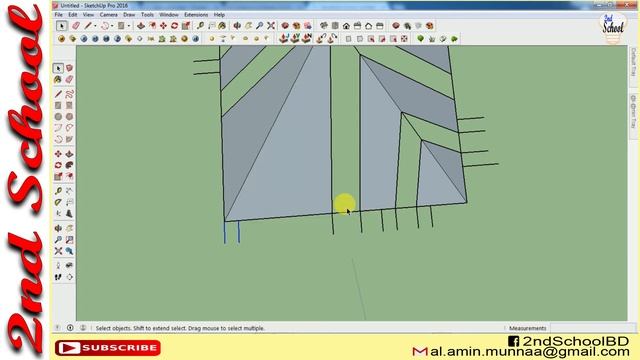Screen dimensions: 640x360
Task: Pick the Protractor tool in the left palette
Action: pos(58,202)
